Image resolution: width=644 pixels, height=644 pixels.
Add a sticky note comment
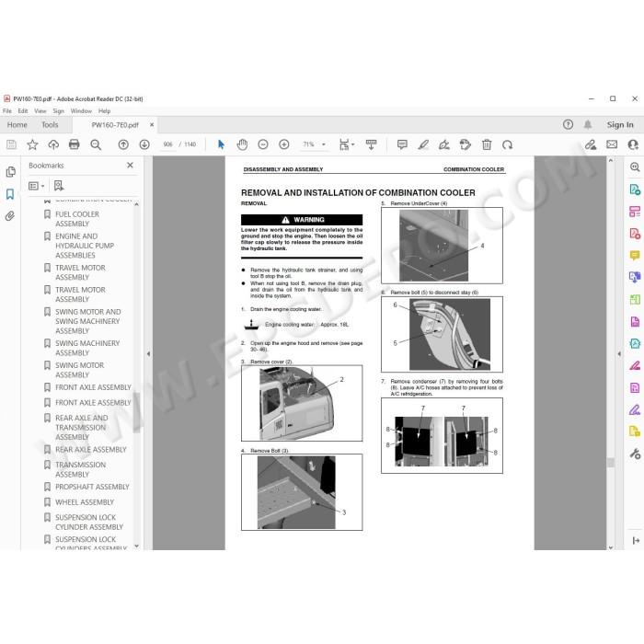(402, 144)
